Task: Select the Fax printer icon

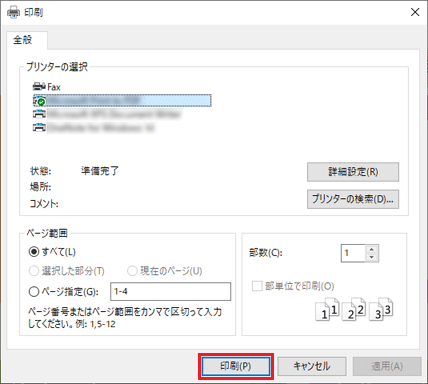Action: 39,87
